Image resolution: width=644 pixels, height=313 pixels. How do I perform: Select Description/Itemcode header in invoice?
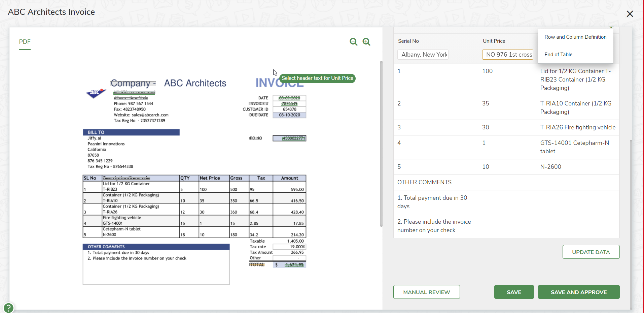127,178
